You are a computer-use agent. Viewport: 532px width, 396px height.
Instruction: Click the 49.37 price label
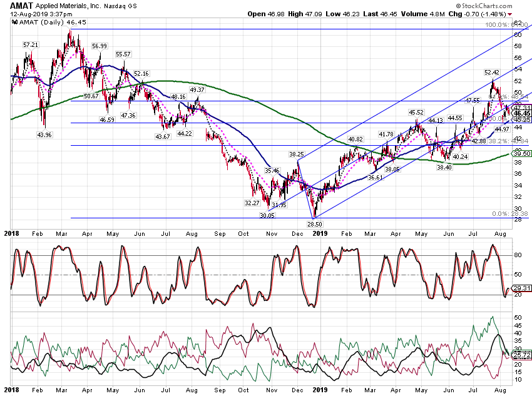197,90
